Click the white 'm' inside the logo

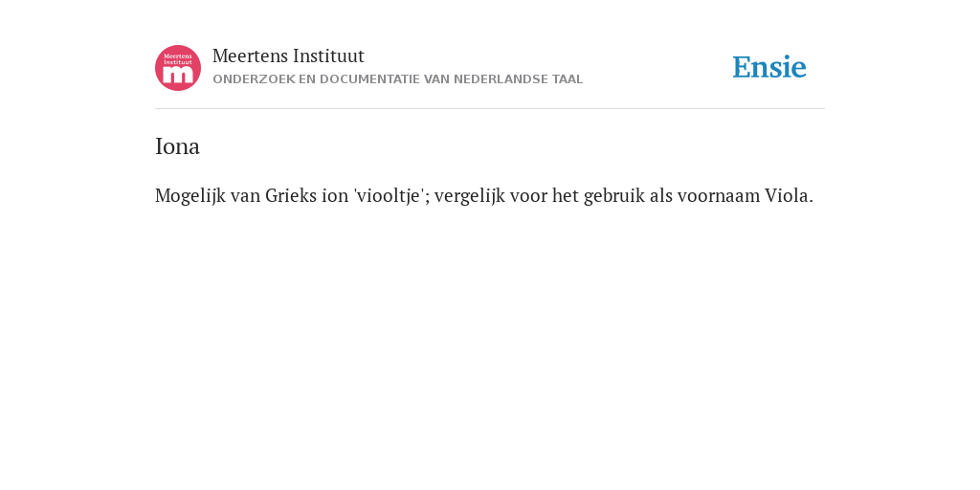tap(178, 75)
